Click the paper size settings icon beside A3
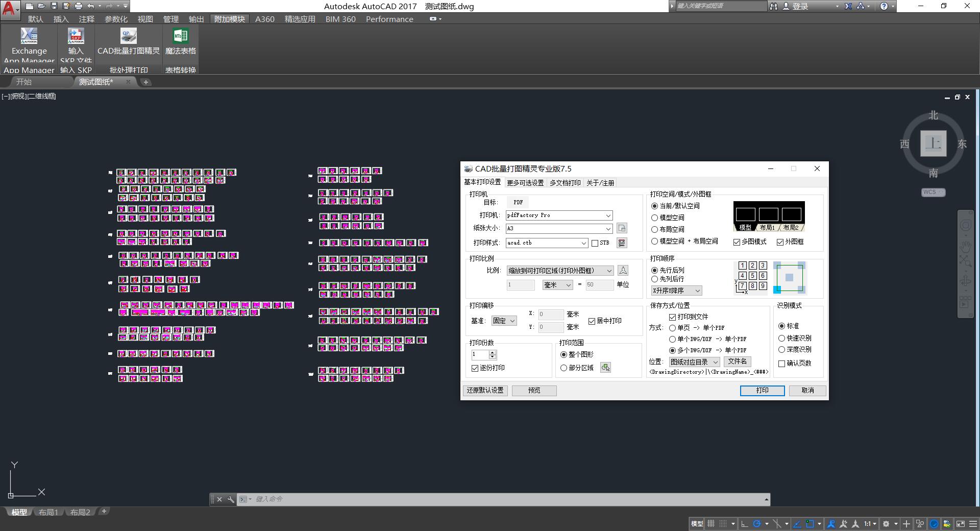The width and height of the screenshot is (980, 531). coord(622,228)
